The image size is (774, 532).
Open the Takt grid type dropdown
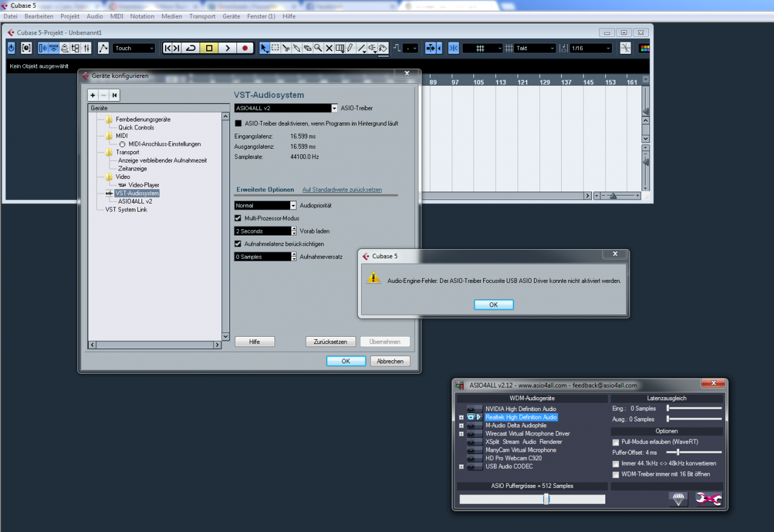tap(535, 48)
